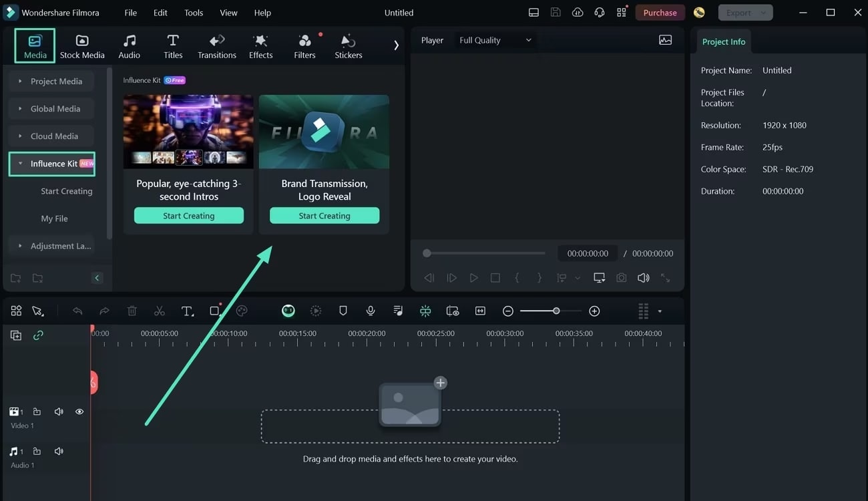Open the Media tab

35,46
